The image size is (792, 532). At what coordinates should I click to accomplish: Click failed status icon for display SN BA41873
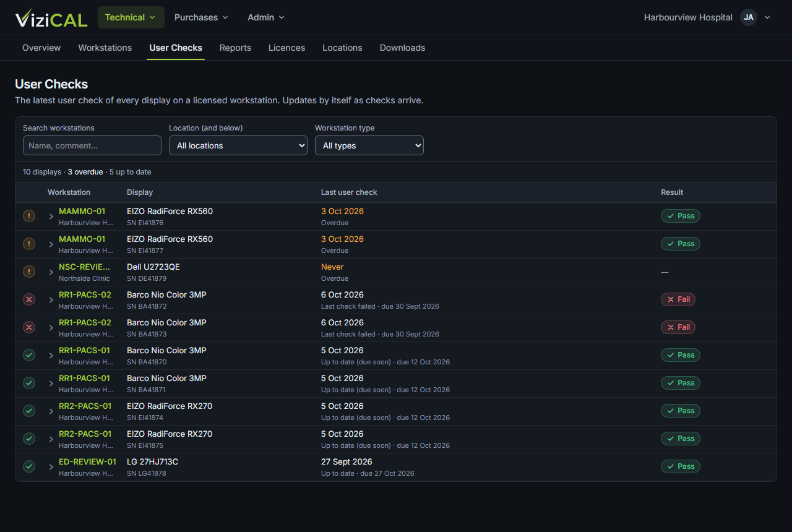tap(29, 328)
